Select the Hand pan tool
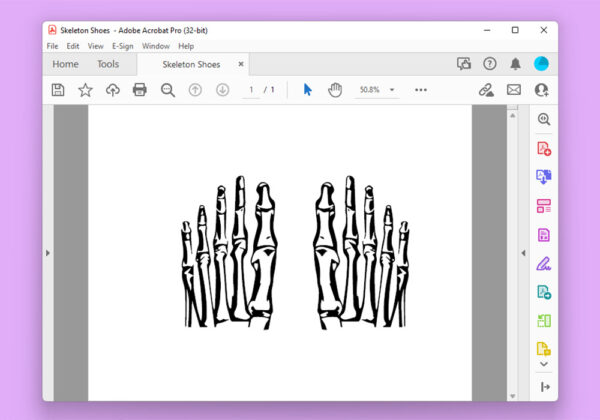 point(335,90)
